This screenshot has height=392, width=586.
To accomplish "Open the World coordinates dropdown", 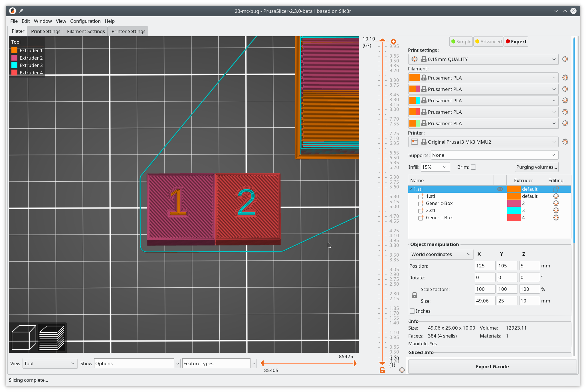I will pyautogui.click(x=441, y=254).
